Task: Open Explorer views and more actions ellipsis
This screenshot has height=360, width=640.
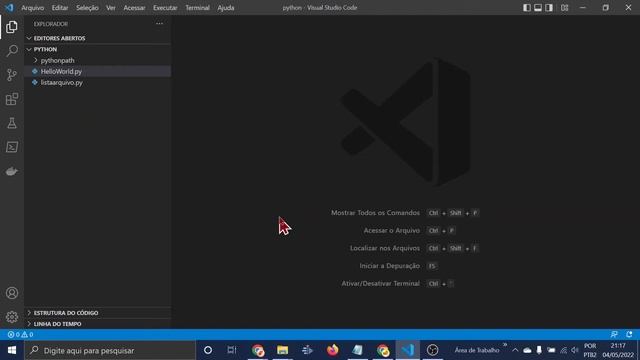Action: [x=159, y=24]
